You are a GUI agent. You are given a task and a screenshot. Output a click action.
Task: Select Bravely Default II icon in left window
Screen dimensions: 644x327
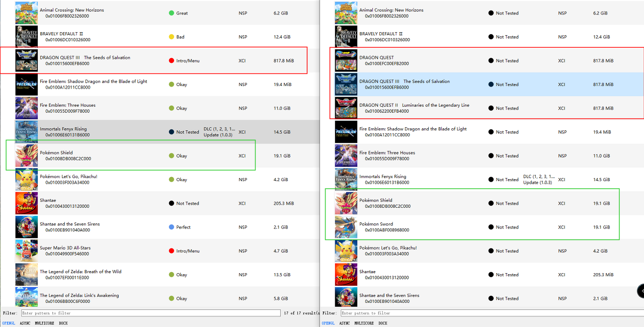[x=26, y=37]
